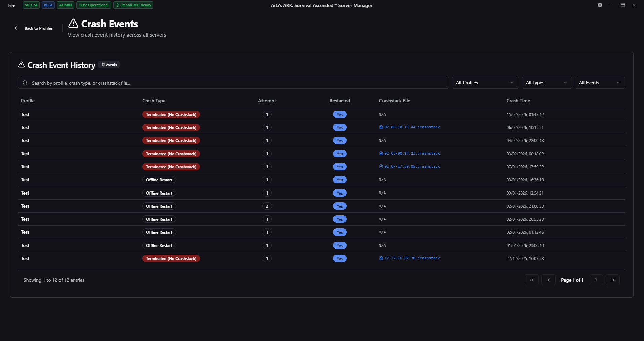Go to the next page
The width and height of the screenshot is (644, 341).
point(596,280)
